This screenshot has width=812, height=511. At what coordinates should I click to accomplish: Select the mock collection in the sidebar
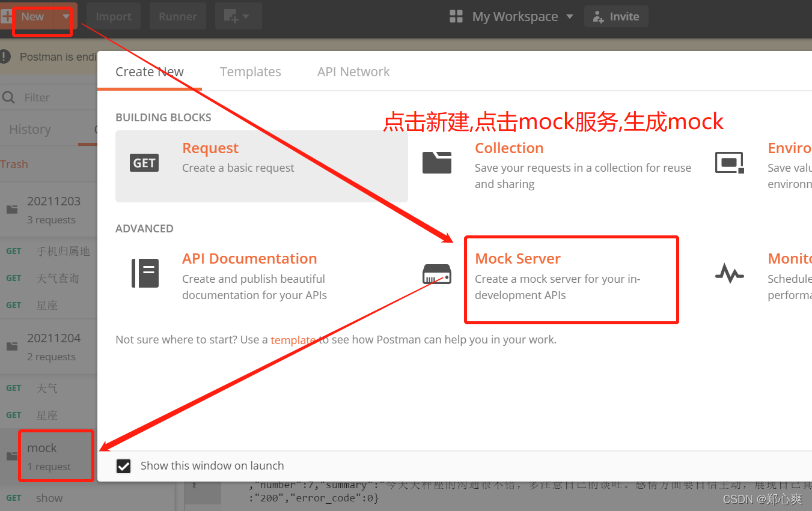[49, 456]
